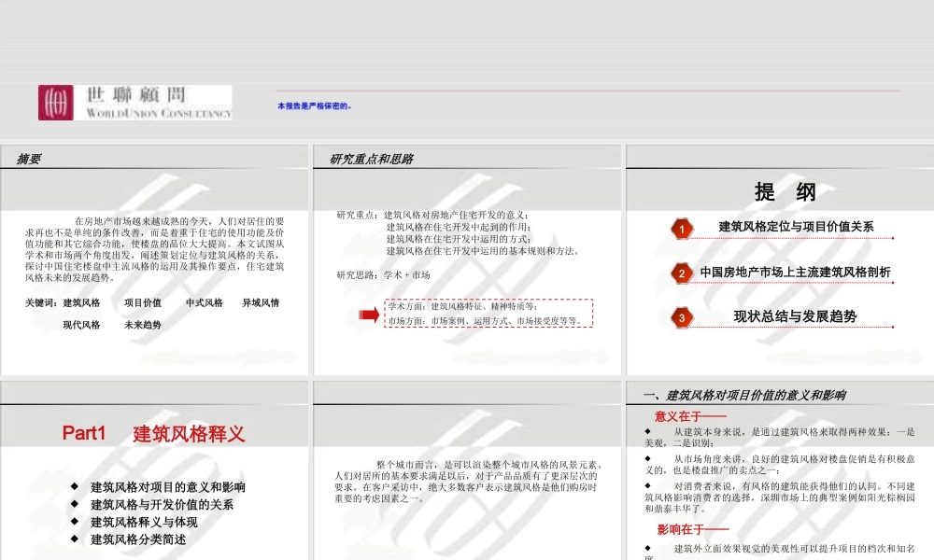Click the red number 1 badge
Image resolution: width=934 pixels, height=560 pixels.
[682, 229]
